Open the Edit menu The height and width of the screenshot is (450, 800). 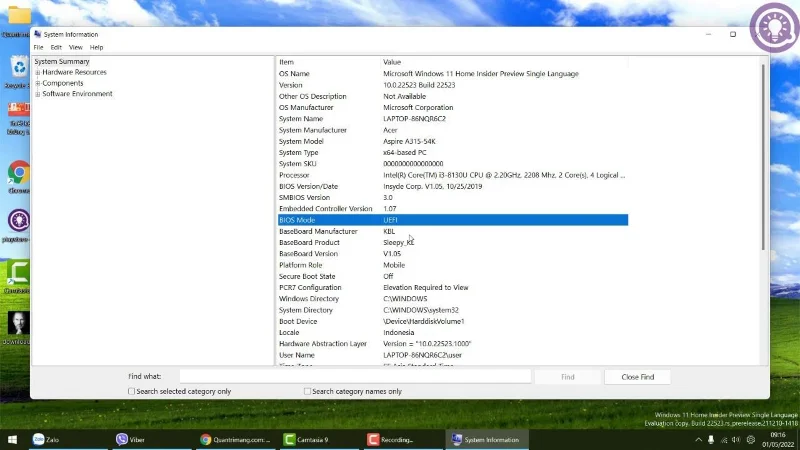(x=56, y=47)
